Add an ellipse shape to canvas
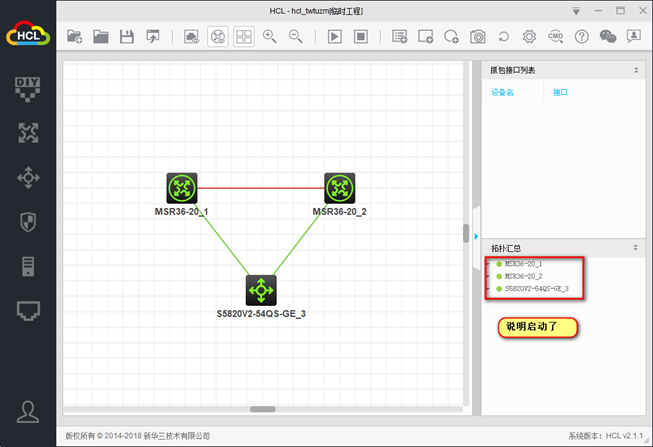This screenshot has height=447, width=653. (451, 37)
